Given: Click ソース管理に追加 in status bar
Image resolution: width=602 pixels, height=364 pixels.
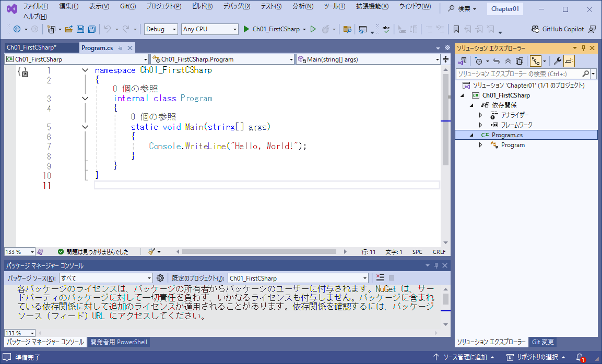Looking at the screenshot, I should point(464,357).
